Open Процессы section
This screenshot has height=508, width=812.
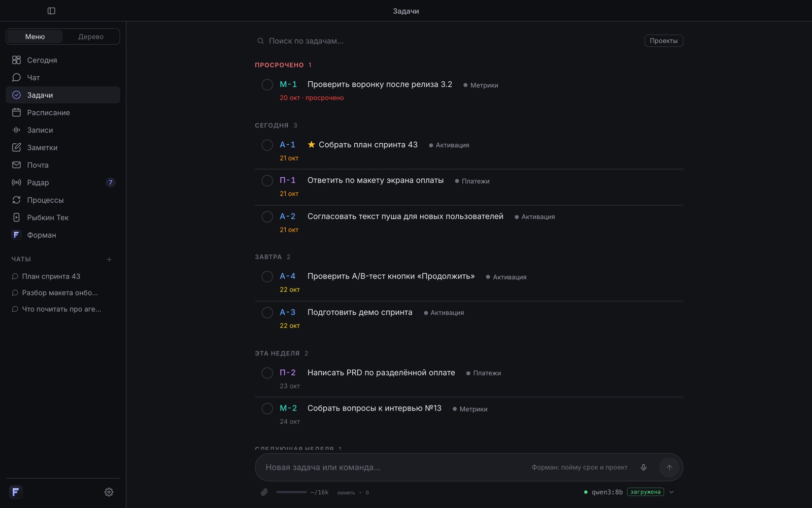[63, 200]
